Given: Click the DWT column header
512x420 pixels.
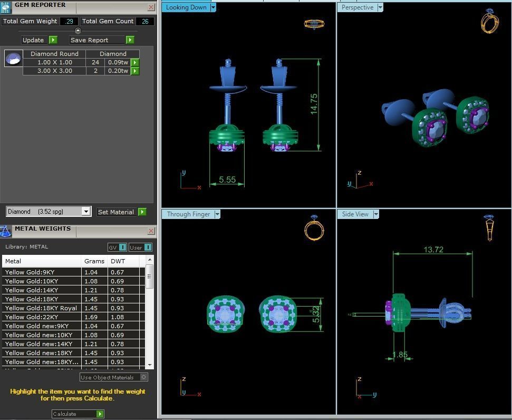Looking at the screenshot, I should coord(123,261).
